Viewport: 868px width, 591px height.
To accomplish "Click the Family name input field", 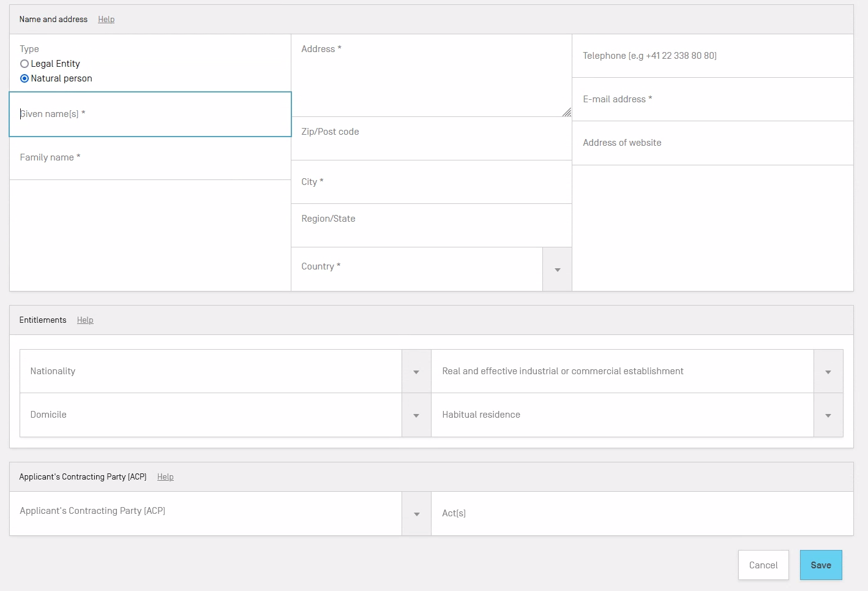I will tap(150, 158).
